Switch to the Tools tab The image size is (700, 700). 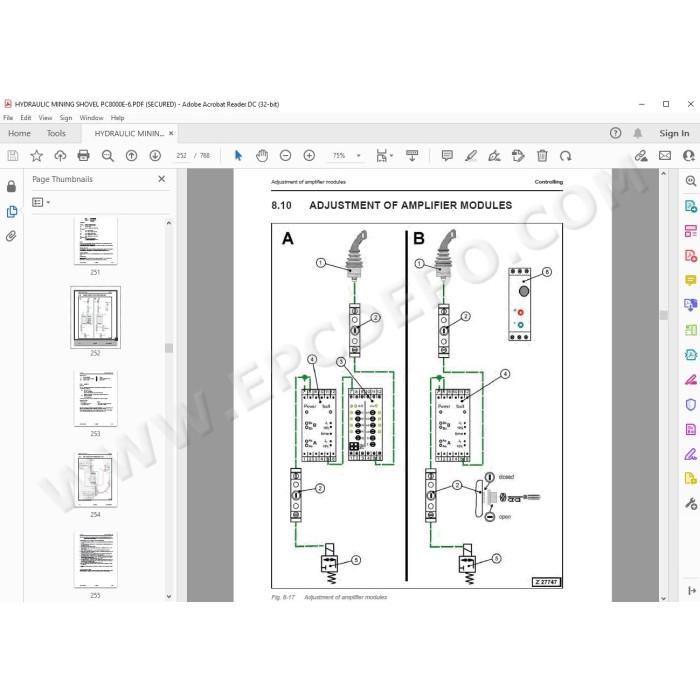[56, 133]
